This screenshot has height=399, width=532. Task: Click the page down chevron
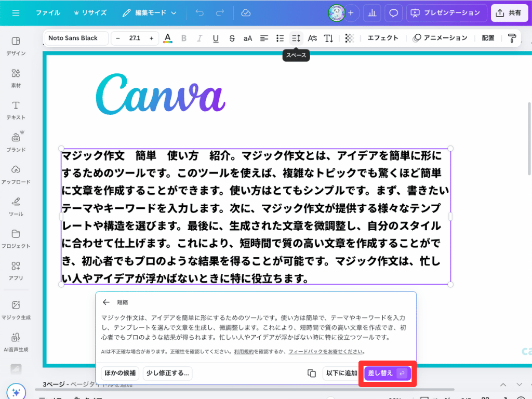[x=519, y=384]
